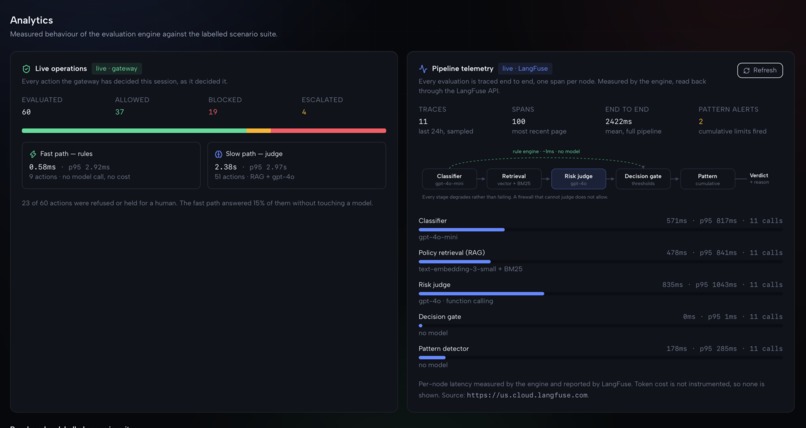Click Pattern detector stats '178ms · p95 285ms'
806x428 pixels.
click(x=701, y=349)
